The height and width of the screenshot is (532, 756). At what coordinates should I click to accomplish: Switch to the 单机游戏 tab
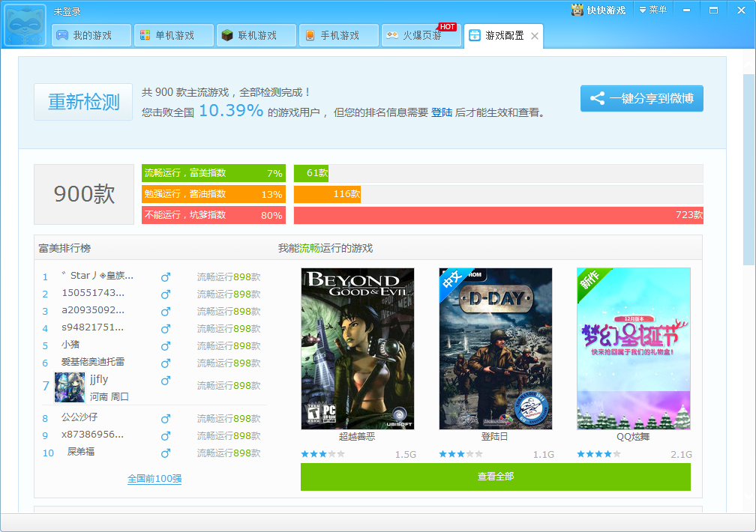[173, 35]
